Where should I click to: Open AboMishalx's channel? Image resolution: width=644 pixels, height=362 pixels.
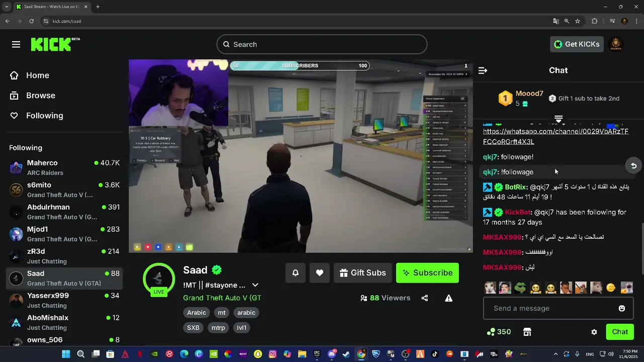click(64, 322)
